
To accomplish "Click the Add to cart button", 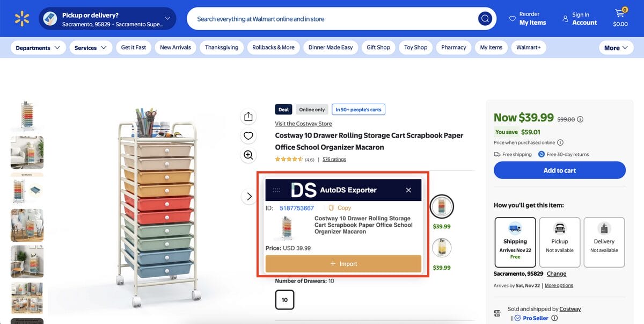I will 559,170.
